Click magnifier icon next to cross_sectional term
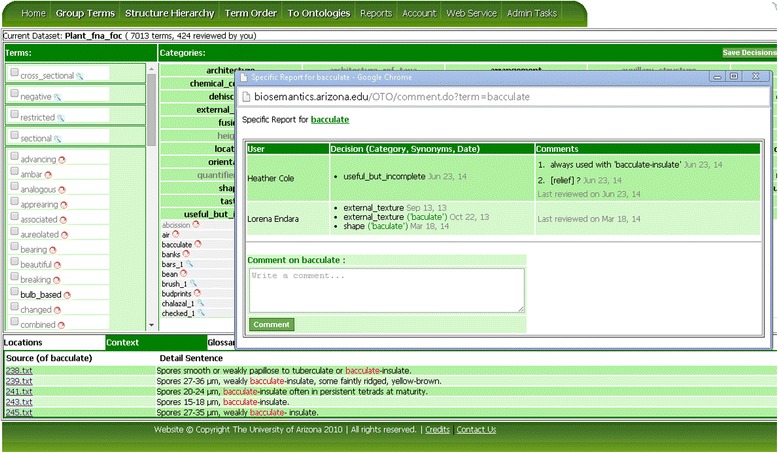Image resolution: width=778 pixels, height=453 pixels. 80,76
